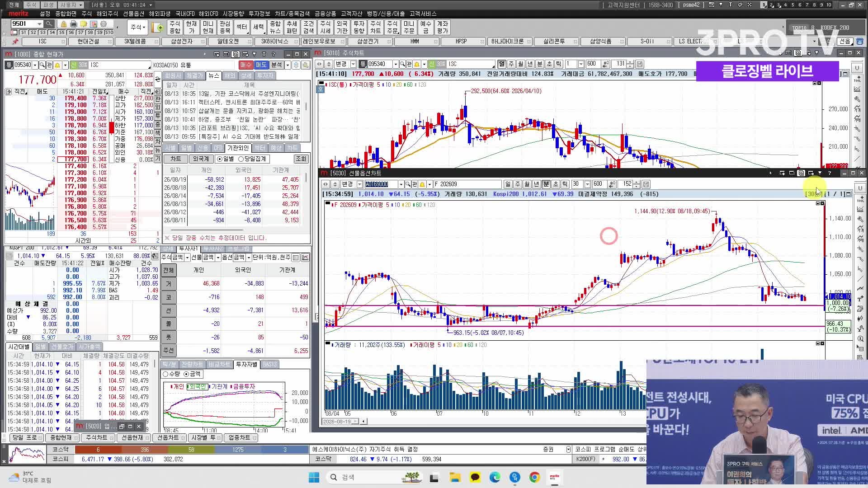Click the printer icon in the top toolbar
This screenshot has height=488, width=868.
coord(74,24)
